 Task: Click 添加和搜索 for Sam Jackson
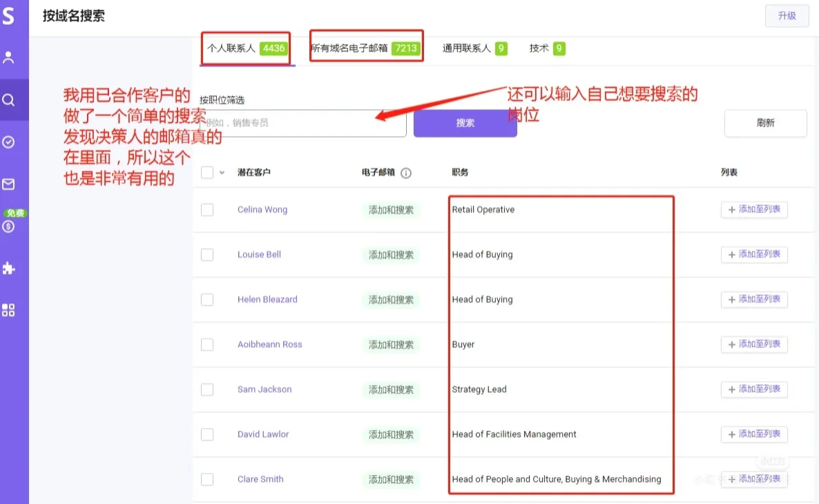click(392, 389)
